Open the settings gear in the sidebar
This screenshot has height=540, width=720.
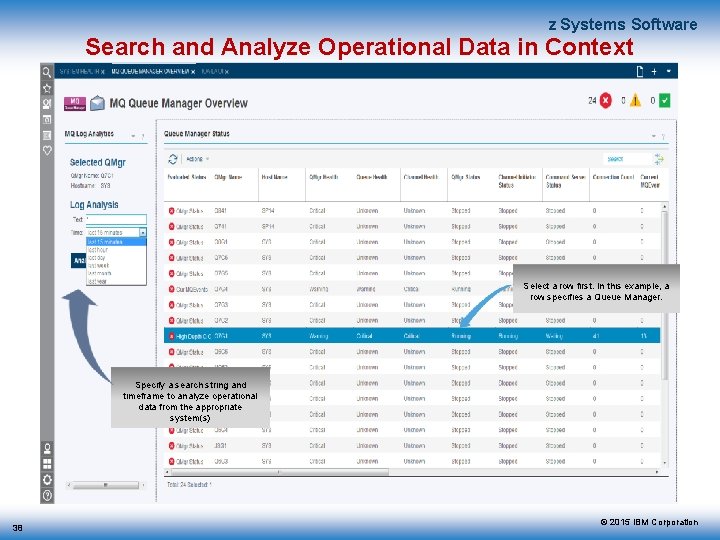click(x=47, y=479)
